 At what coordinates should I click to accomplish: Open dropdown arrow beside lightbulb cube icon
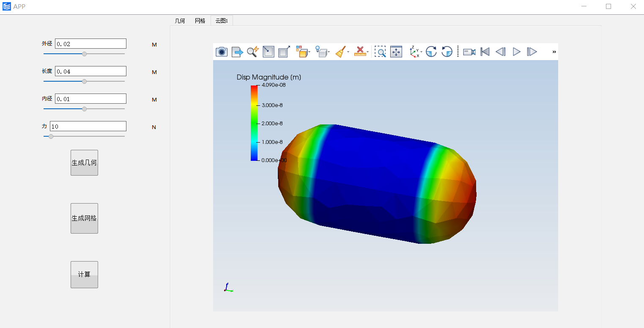click(x=329, y=52)
